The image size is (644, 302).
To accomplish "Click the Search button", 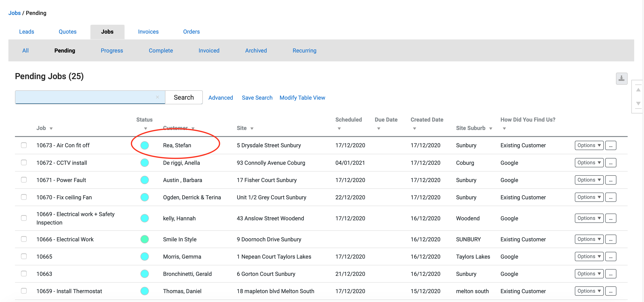I will 183,97.
